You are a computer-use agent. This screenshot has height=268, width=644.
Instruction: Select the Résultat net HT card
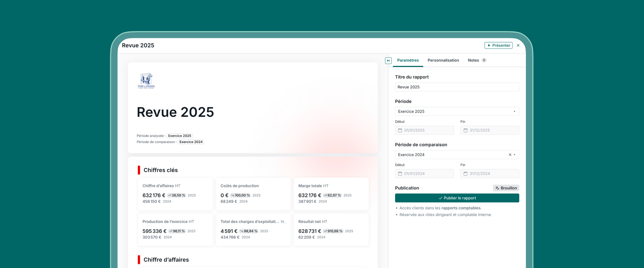point(331,229)
